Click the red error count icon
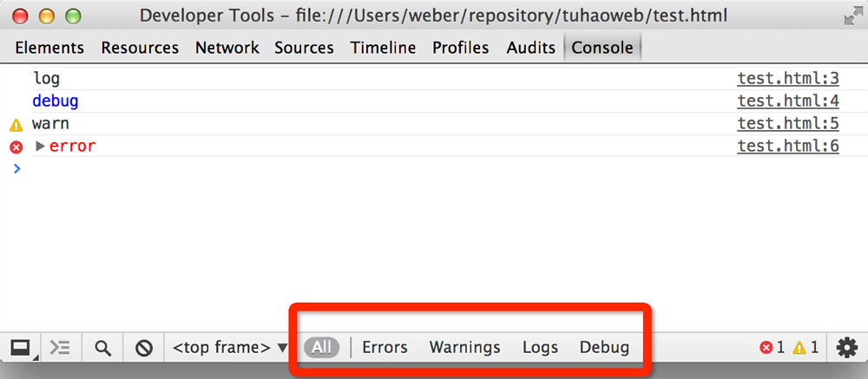Image resolution: width=868 pixels, height=379 pixels. pyautogui.click(x=766, y=348)
